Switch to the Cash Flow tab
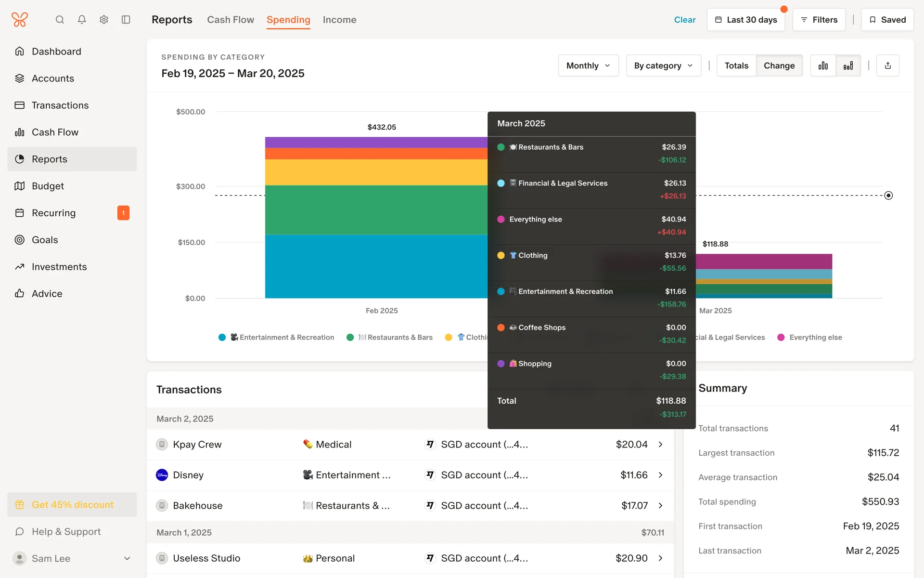 point(231,20)
